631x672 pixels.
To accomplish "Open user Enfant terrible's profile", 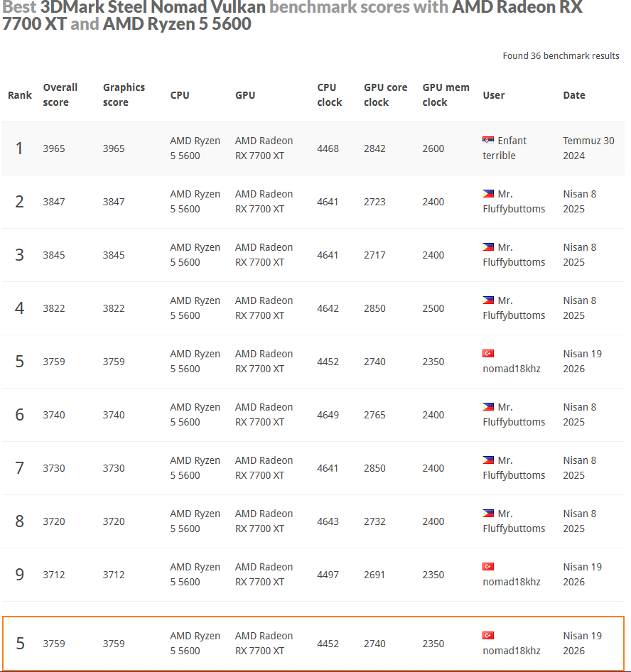I will click(505, 148).
